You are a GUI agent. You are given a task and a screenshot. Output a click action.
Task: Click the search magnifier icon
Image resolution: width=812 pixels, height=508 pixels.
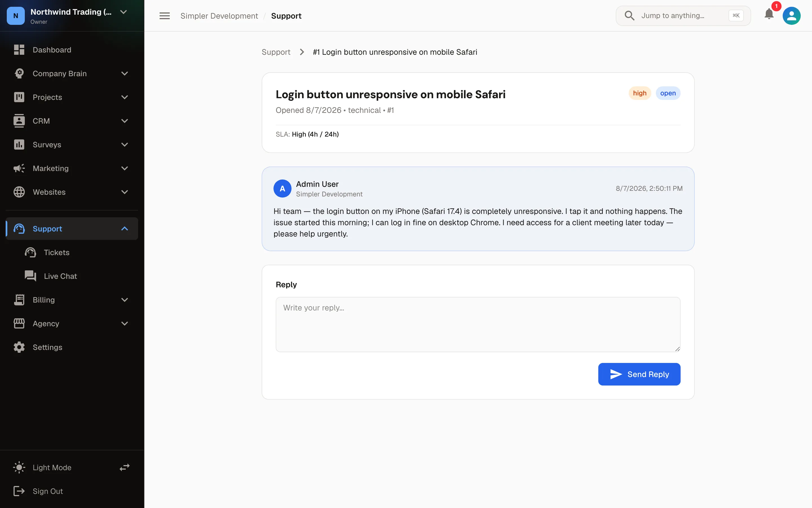630,16
